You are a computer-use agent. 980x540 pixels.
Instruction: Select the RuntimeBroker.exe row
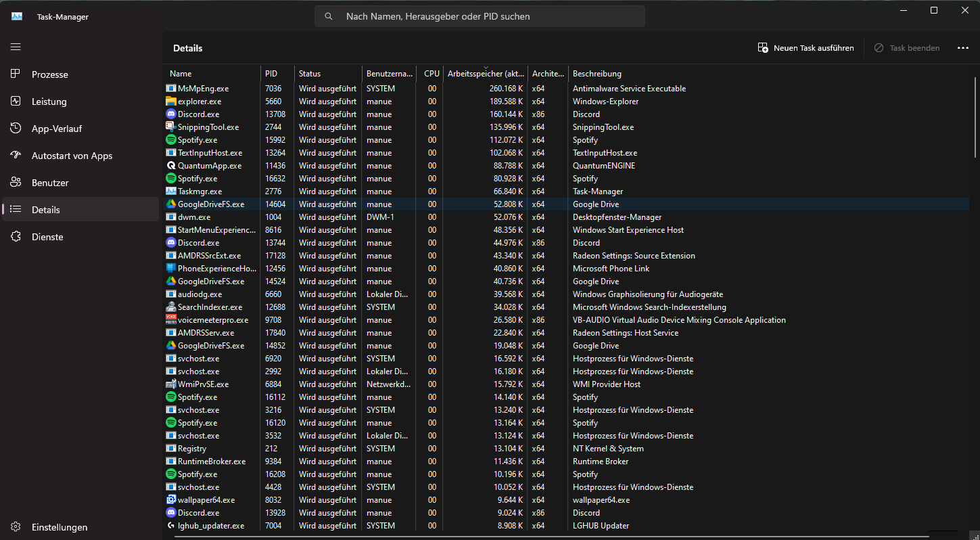(x=567, y=462)
